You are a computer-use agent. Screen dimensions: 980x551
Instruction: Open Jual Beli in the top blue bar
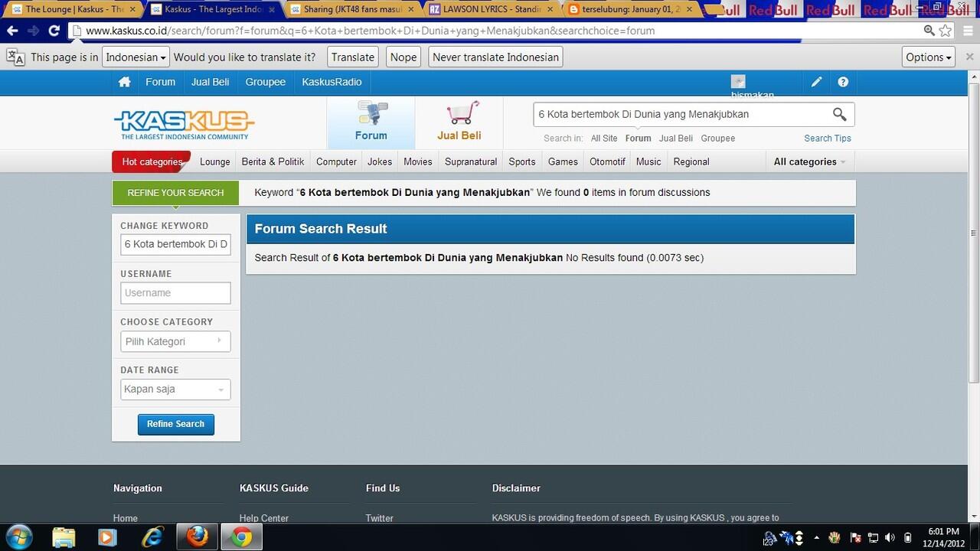[211, 82]
